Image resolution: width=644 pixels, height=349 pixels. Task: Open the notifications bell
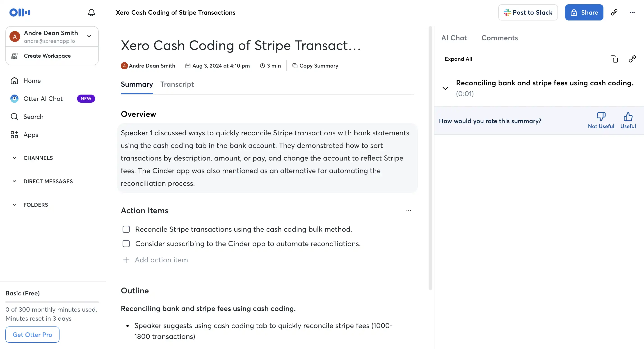[91, 12]
